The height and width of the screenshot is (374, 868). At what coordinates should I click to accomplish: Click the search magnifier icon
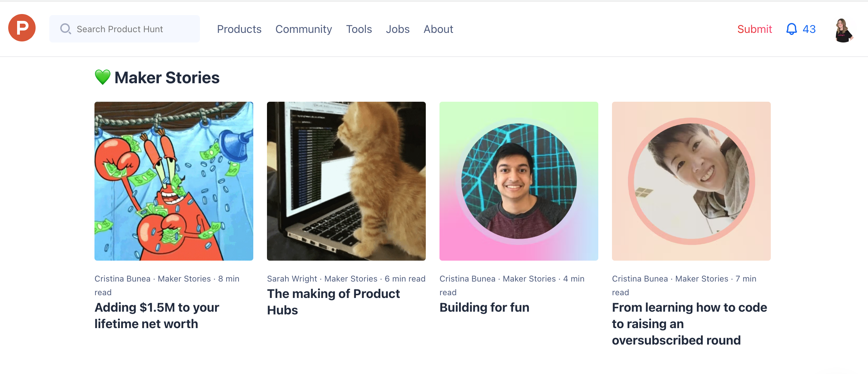point(66,29)
